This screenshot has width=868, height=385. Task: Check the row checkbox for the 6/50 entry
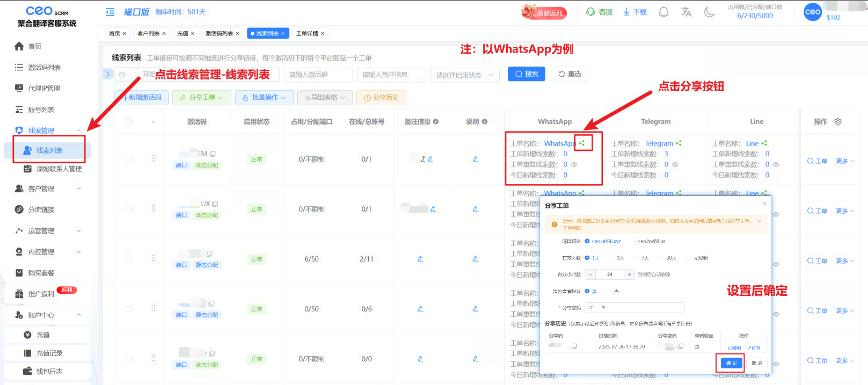click(x=128, y=259)
